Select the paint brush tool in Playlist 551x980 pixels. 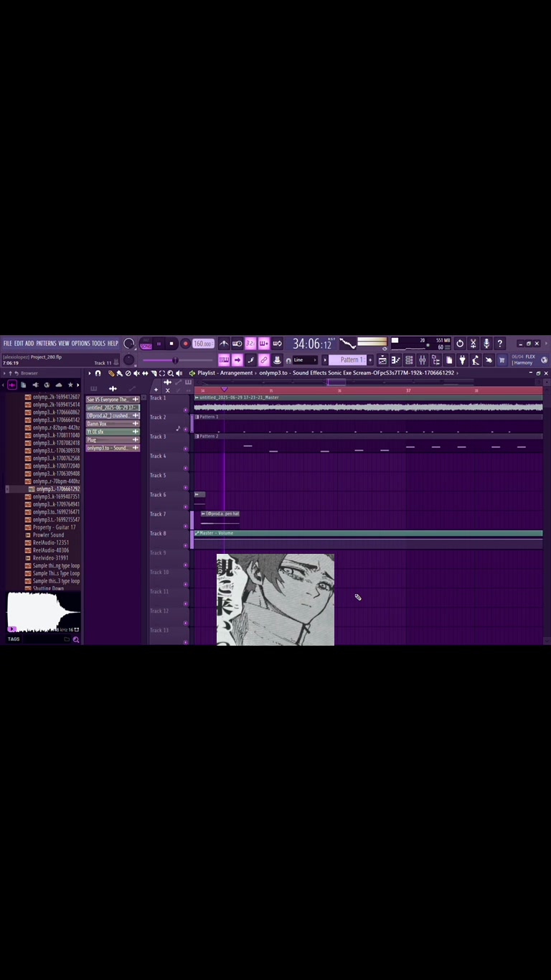(119, 373)
